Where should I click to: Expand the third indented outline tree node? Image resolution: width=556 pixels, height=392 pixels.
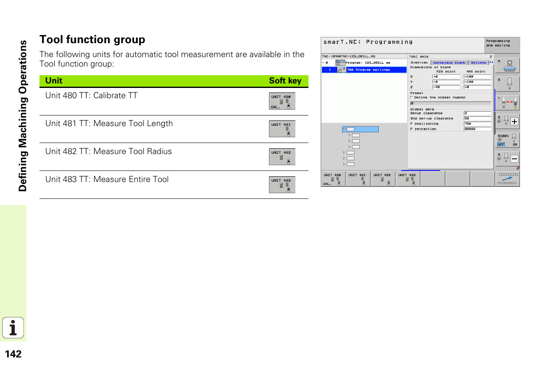tap(350, 147)
